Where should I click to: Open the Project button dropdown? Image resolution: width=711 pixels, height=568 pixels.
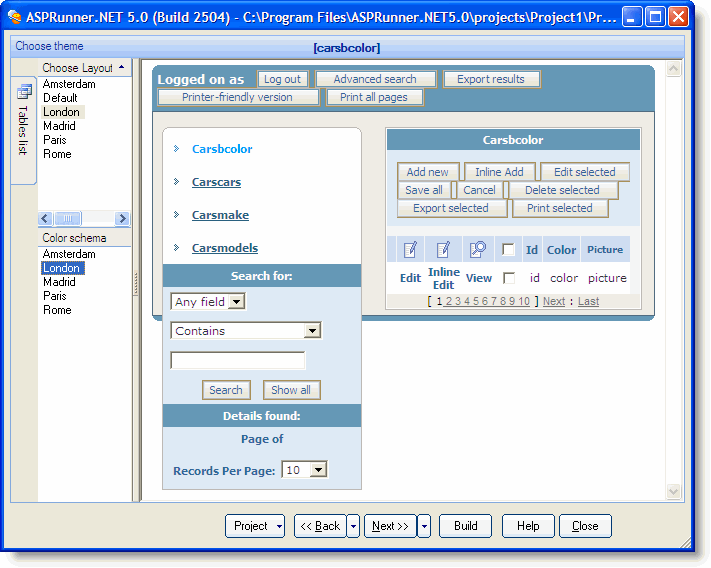279,526
